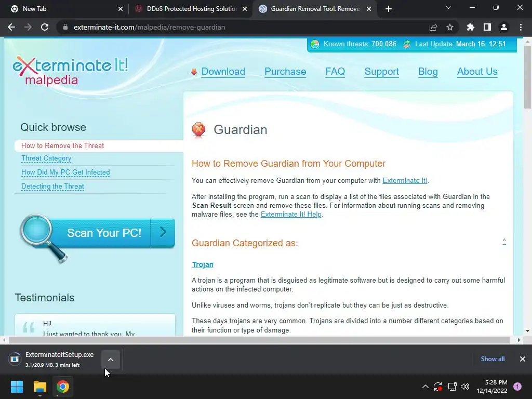Close the downloads bar
The width and height of the screenshot is (532, 399).
point(523,359)
